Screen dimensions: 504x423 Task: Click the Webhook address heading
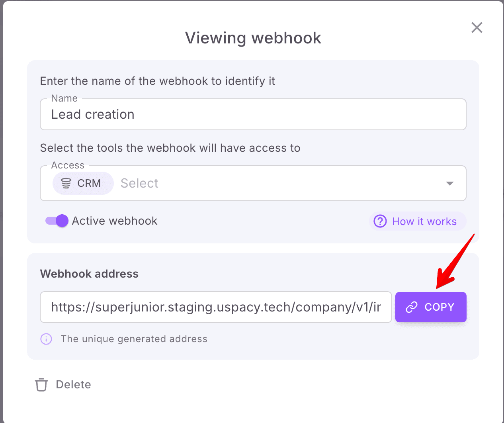(89, 274)
